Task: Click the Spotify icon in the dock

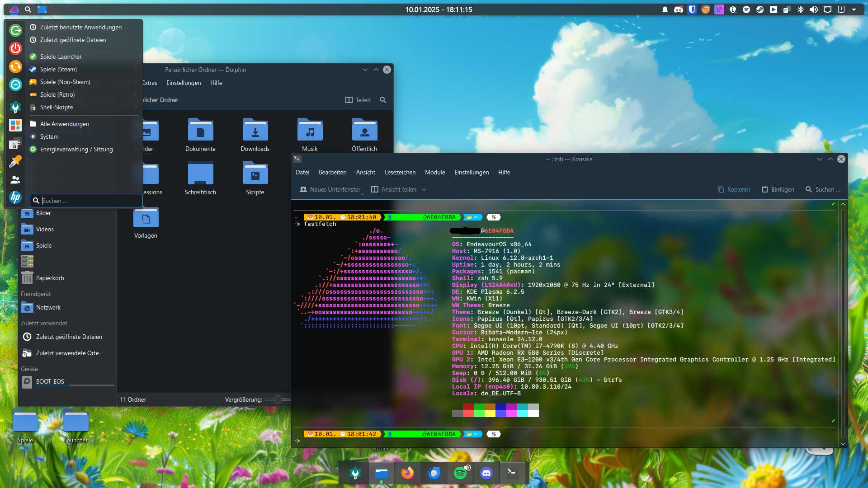Action: [x=460, y=473]
